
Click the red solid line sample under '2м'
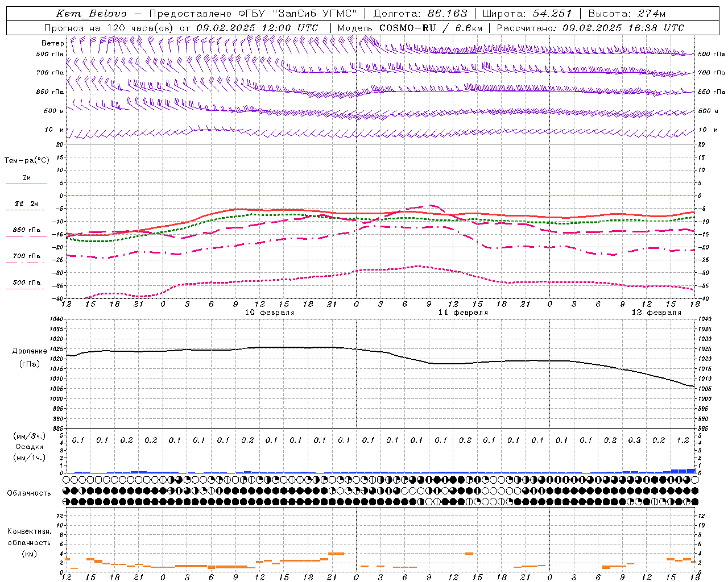click(26, 184)
